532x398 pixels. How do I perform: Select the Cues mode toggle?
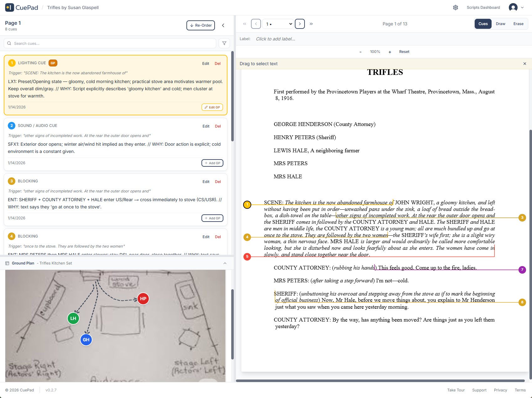point(483,24)
